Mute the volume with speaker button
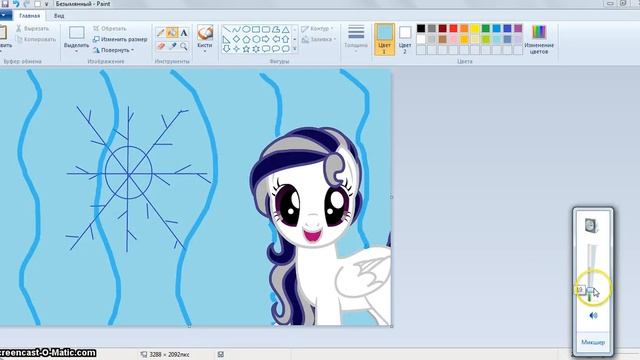640x360 pixels. [593, 315]
